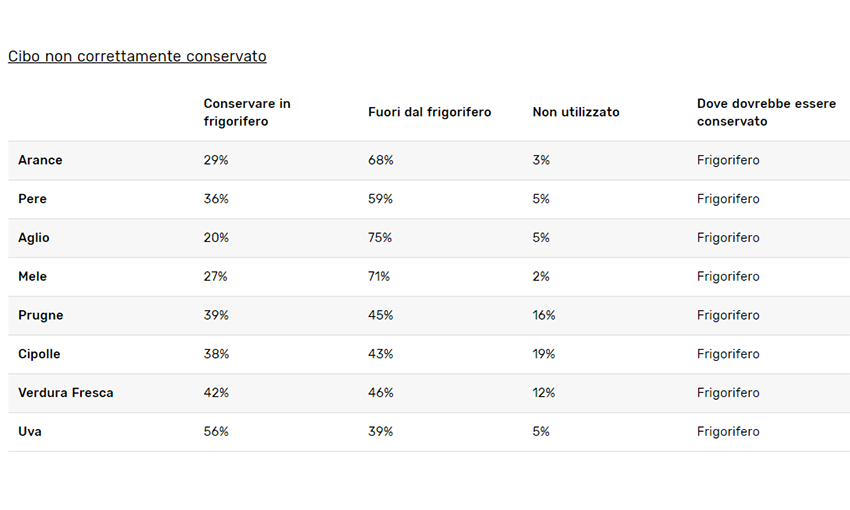Select the 75% value for Aglio

(x=380, y=238)
